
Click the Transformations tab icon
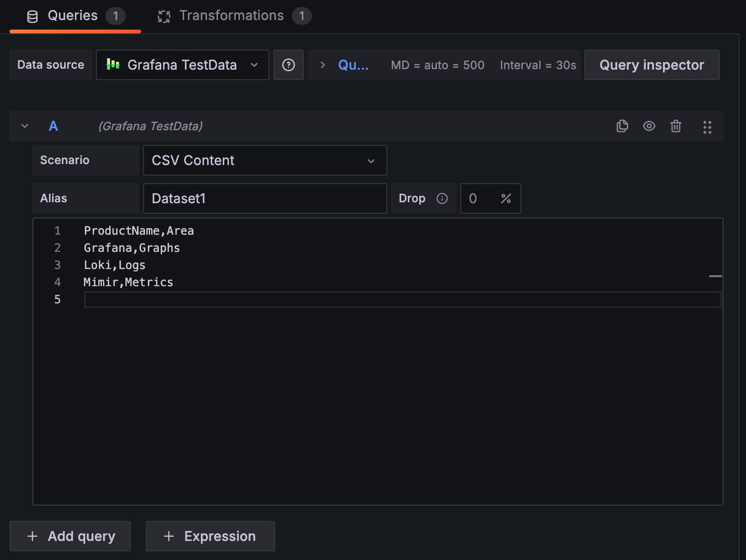point(164,16)
